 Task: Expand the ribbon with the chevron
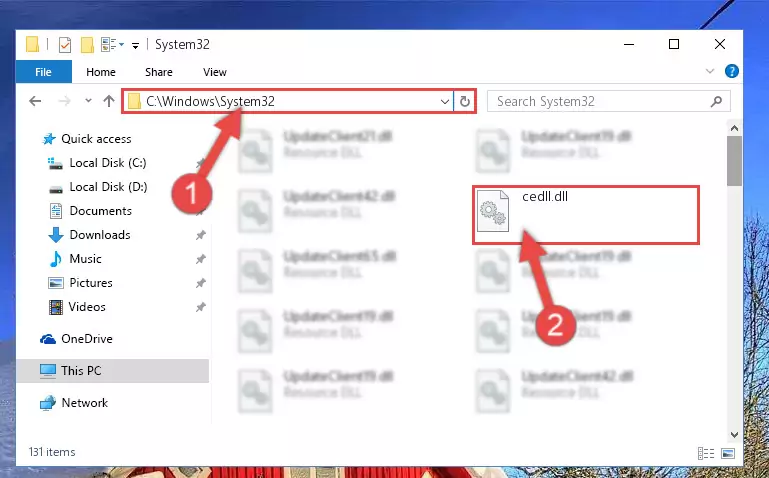click(x=710, y=71)
